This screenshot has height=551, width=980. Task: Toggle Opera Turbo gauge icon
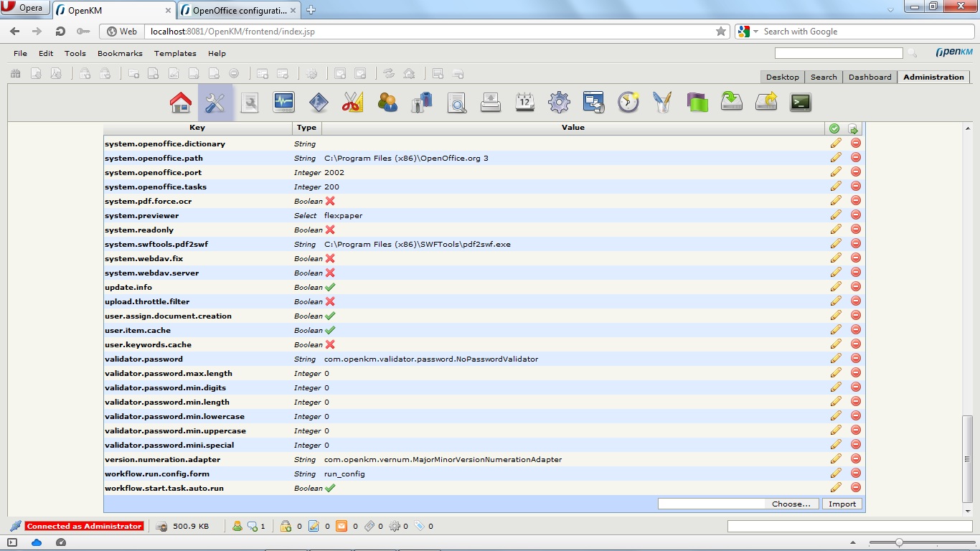coord(61,542)
